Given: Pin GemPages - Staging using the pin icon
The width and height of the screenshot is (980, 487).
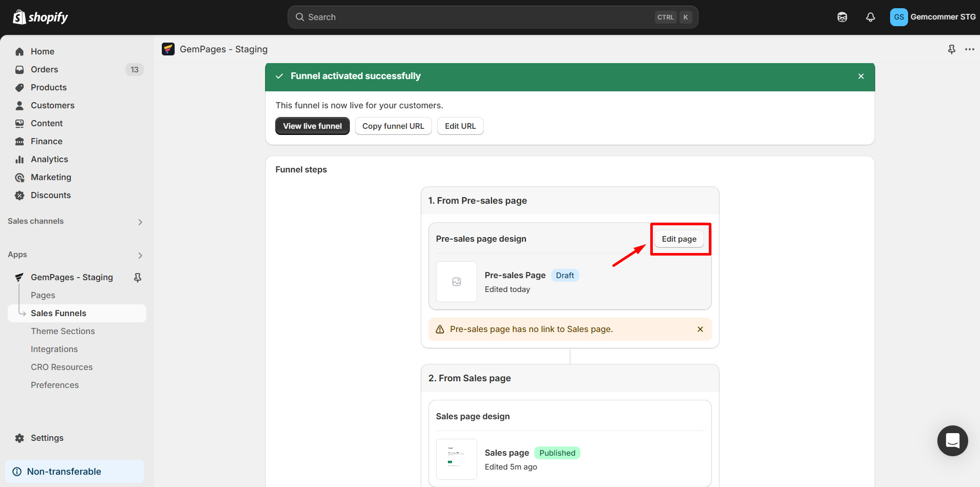Looking at the screenshot, I should (137, 277).
